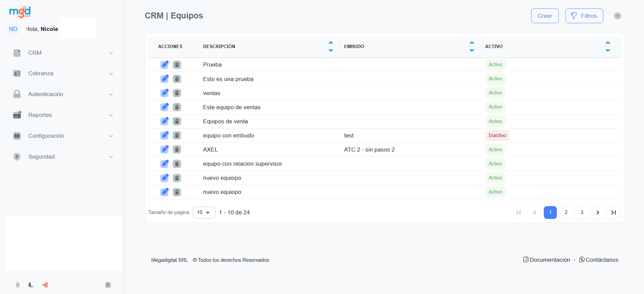Open the three-dots options menu

point(617,16)
